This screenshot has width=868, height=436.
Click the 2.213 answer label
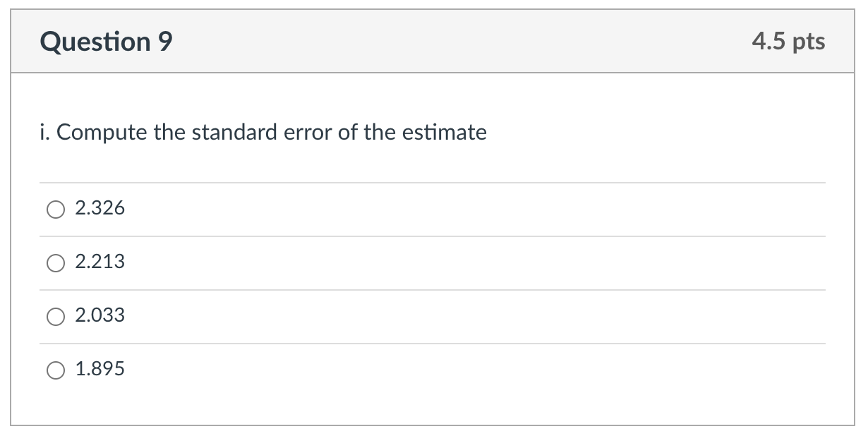point(100,262)
